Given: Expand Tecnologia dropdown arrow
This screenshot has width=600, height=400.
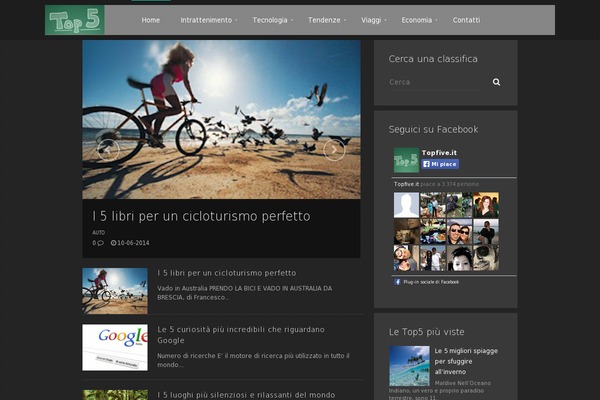Looking at the screenshot, I should pyautogui.click(x=292, y=20).
